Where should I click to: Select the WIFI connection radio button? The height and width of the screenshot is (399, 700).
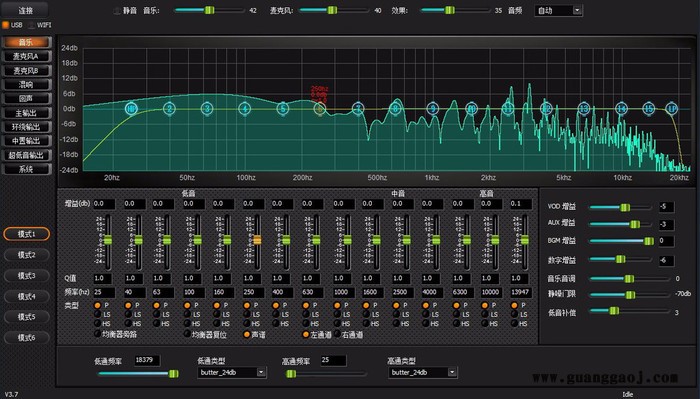(x=32, y=25)
